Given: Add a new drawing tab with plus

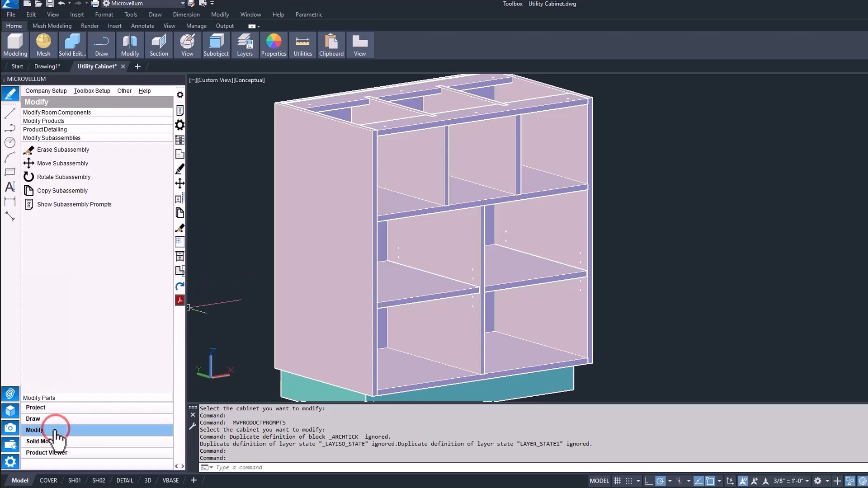Looking at the screenshot, I should [x=137, y=66].
